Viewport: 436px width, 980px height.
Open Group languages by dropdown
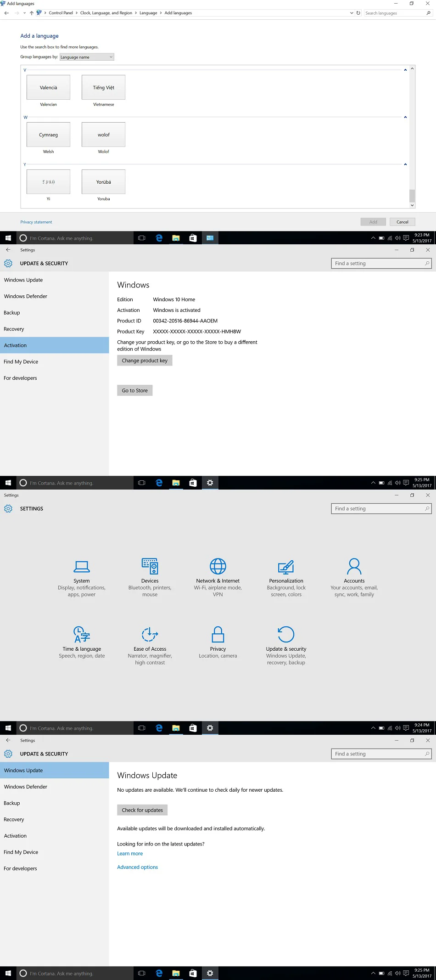coord(87,57)
